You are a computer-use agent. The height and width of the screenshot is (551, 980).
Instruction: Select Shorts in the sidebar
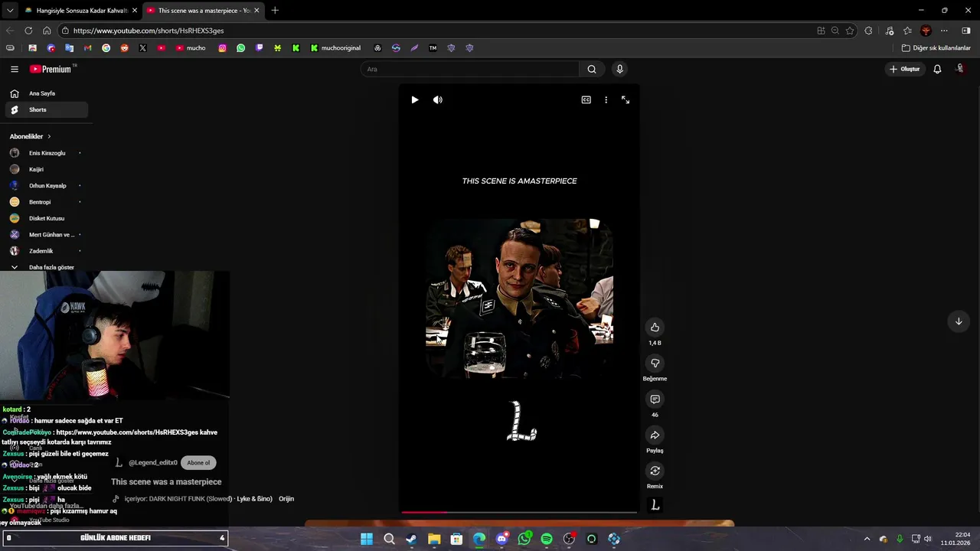pyautogui.click(x=46, y=109)
